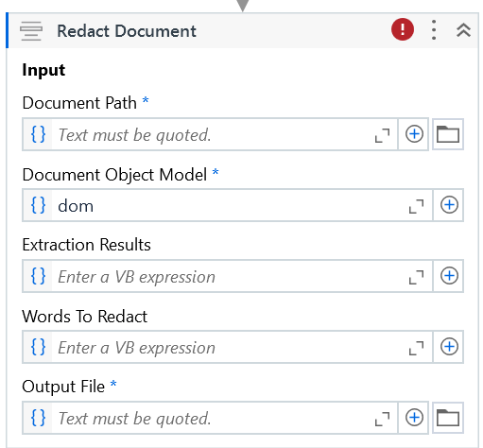Click the red error indicator icon
The image size is (483, 448).
(x=403, y=29)
